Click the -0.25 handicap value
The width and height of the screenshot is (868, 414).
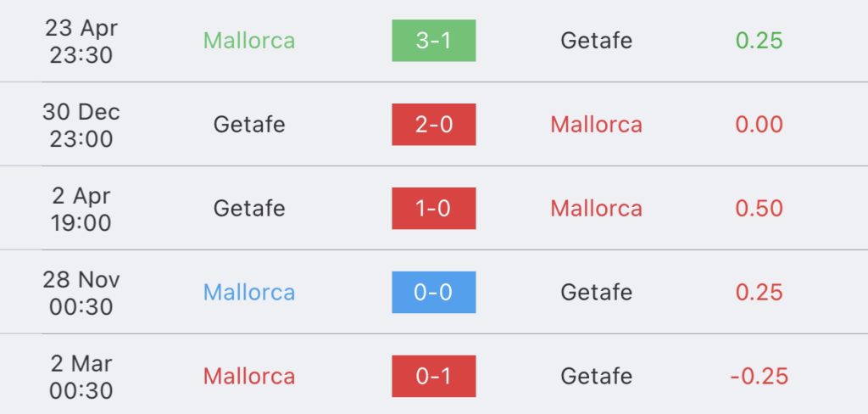(x=759, y=377)
